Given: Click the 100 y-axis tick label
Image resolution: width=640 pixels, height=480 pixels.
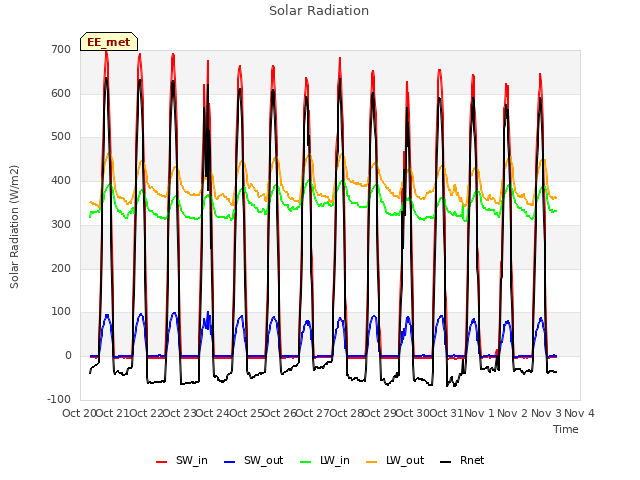Looking at the screenshot, I should pos(61,312).
